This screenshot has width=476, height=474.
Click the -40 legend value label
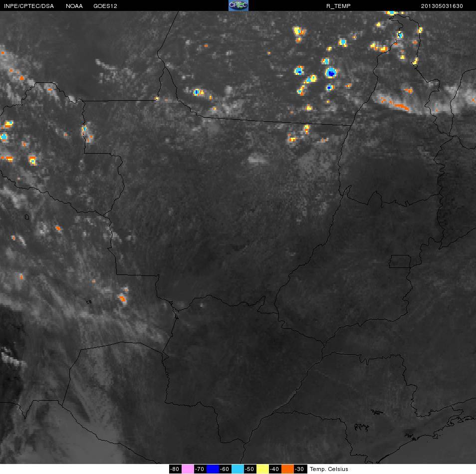(275, 469)
